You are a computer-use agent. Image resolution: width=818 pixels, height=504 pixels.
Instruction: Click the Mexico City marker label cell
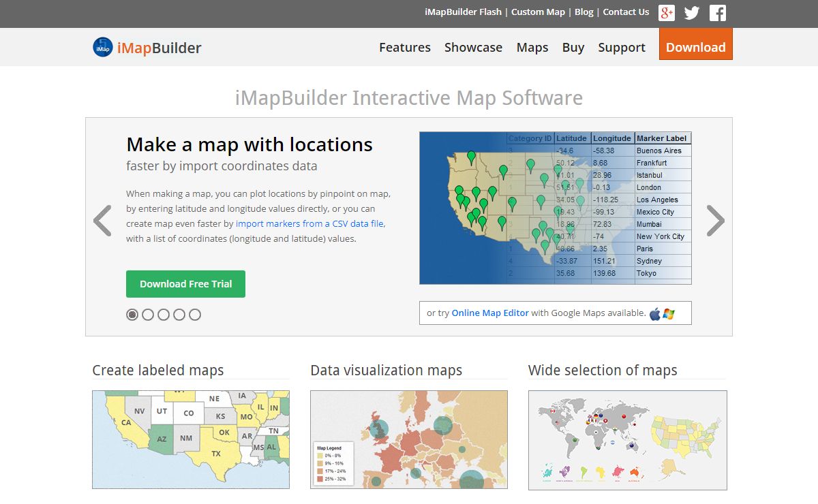663,212
